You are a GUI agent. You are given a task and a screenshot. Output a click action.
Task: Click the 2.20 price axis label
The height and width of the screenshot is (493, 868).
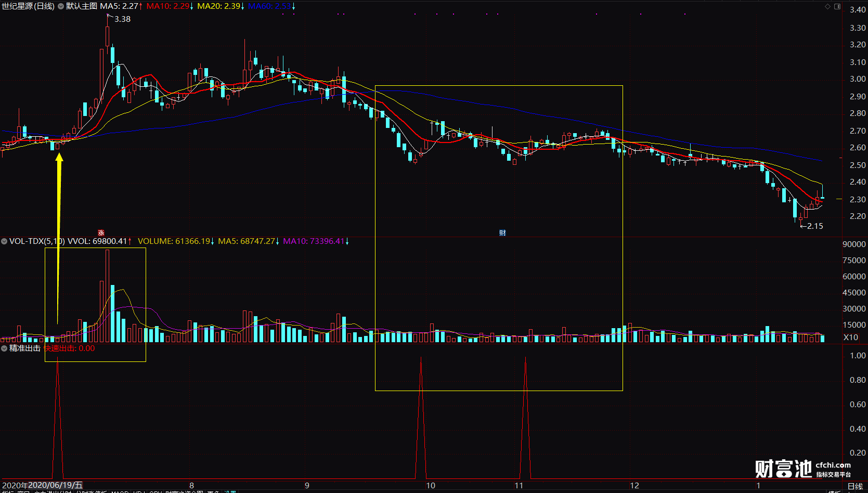[x=858, y=216]
